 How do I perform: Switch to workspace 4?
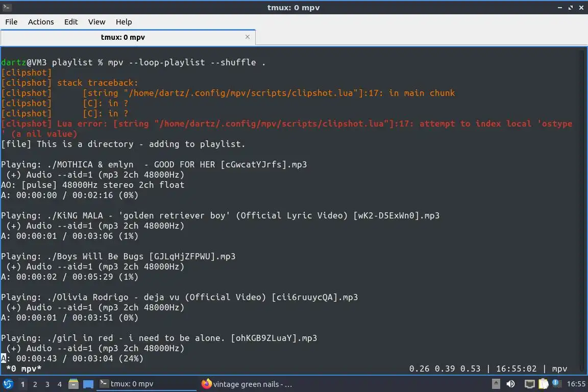60,384
